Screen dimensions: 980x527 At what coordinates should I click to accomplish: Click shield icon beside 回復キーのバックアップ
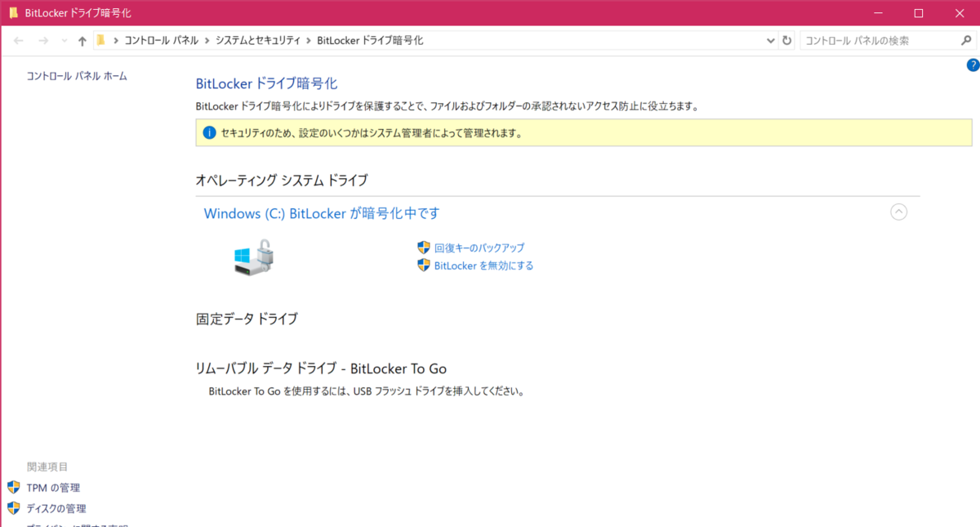[424, 247]
